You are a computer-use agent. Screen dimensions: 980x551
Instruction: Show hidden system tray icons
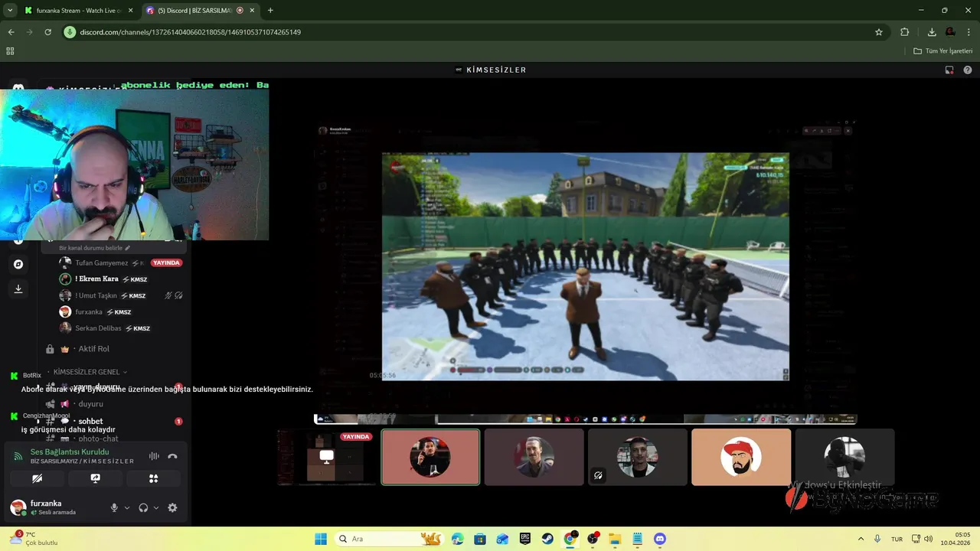click(861, 539)
